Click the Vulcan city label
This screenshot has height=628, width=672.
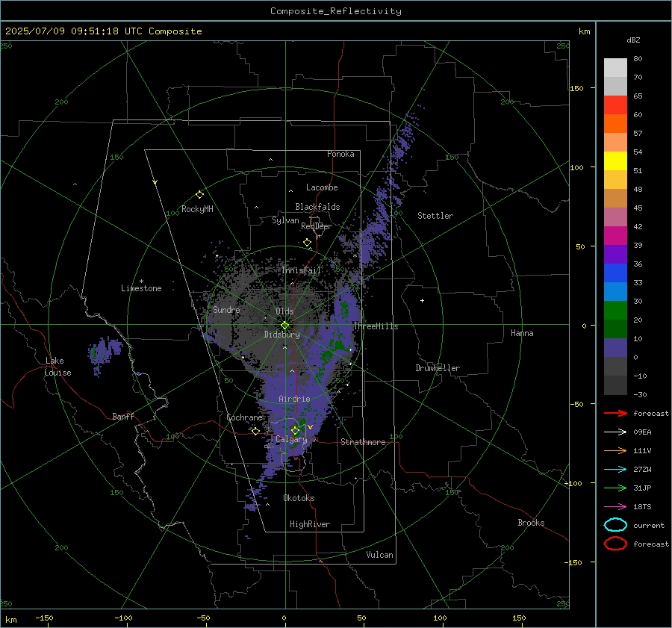point(380,555)
